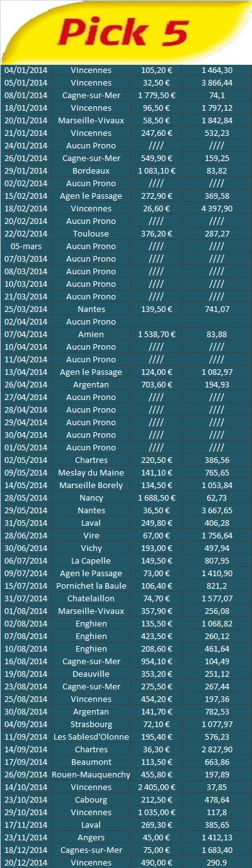Click the Les Sablesd'Olonne cell
Screen dimensions: 252x868
pos(91,737)
